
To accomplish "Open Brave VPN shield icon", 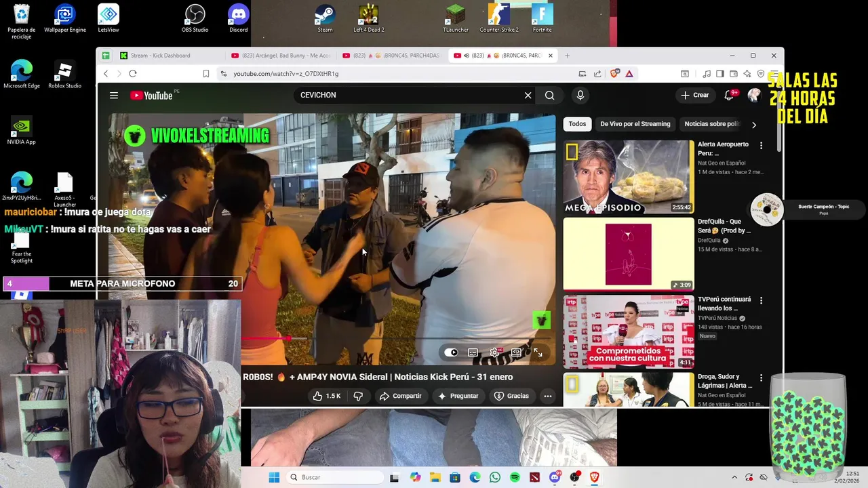I will coord(761,73).
